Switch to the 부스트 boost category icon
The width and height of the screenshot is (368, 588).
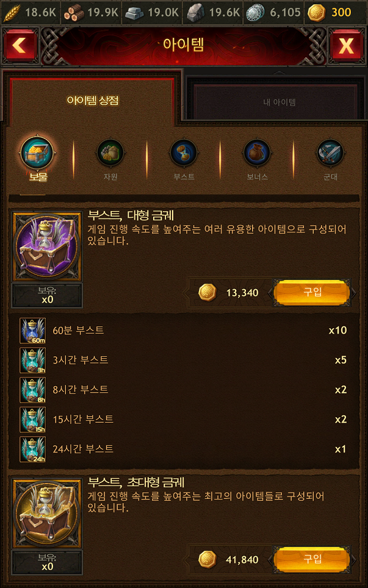184,153
